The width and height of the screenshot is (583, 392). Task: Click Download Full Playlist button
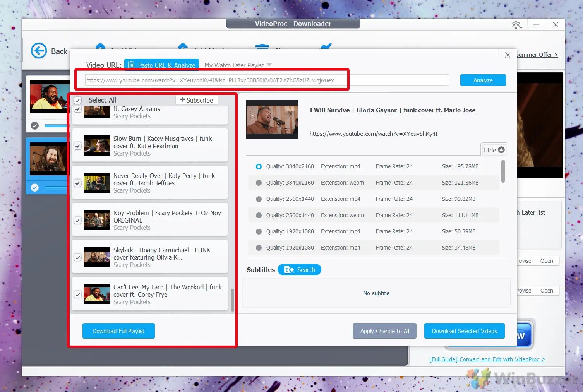click(118, 331)
